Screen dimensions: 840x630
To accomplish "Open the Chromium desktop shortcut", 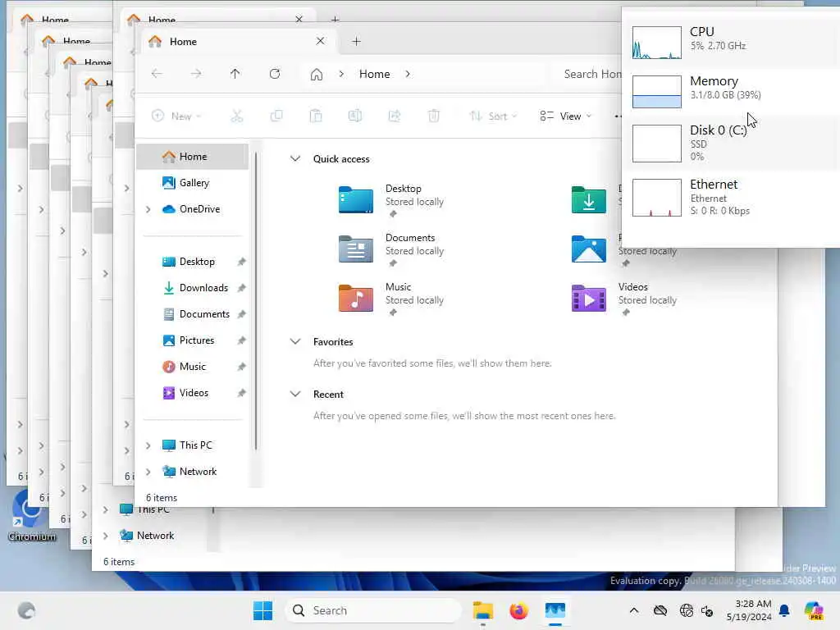I will 32,515.
